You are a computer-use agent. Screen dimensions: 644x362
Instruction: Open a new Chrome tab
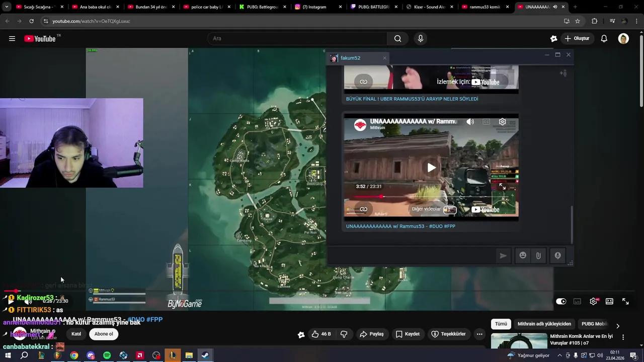(x=575, y=7)
